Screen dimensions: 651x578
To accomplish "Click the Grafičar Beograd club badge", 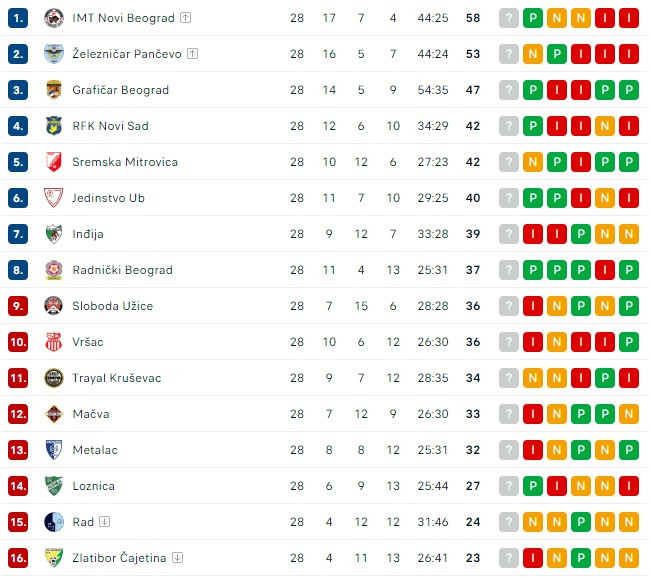I will [x=54, y=90].
